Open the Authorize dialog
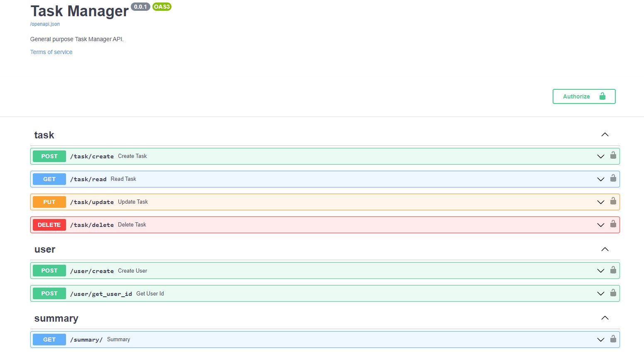 click(x=584, y=96)
